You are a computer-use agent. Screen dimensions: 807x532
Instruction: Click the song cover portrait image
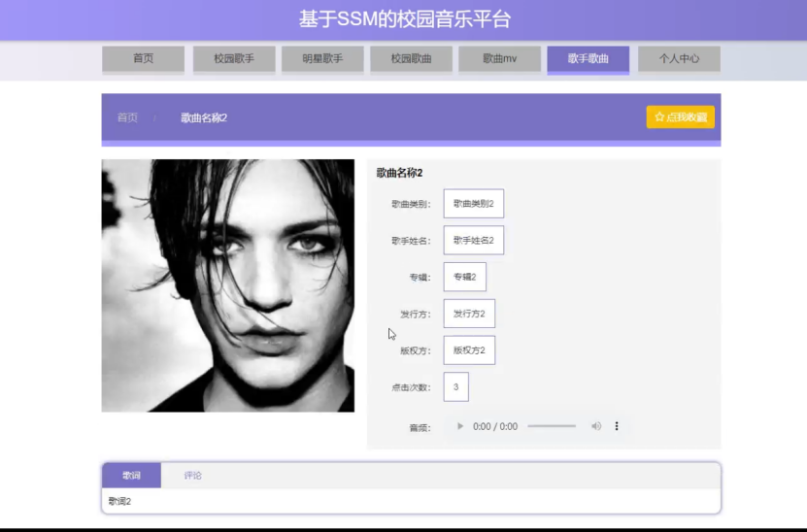[228, 285]
